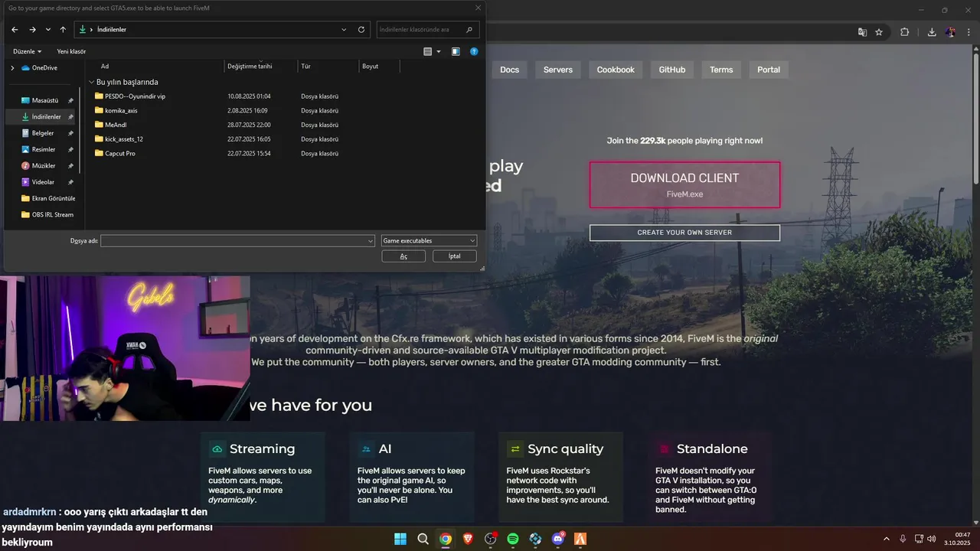Open the Düzenle menu
The image size is (980, 551).
[28, 51]
